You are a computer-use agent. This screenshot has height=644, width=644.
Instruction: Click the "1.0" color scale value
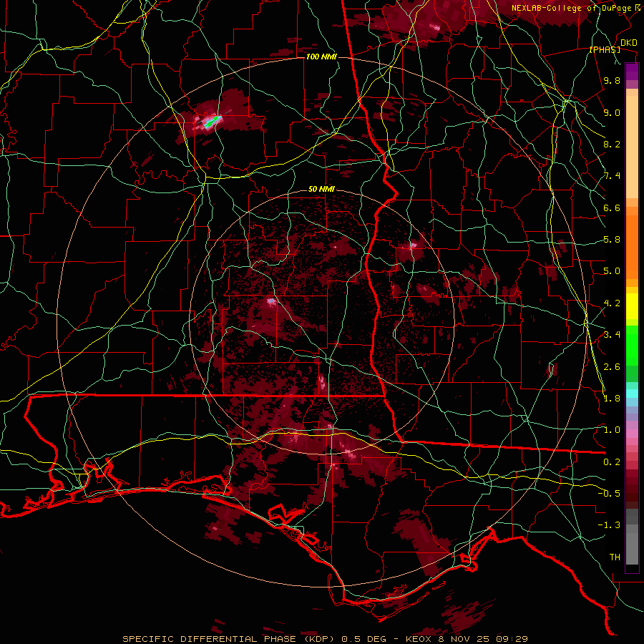point(612,430)
